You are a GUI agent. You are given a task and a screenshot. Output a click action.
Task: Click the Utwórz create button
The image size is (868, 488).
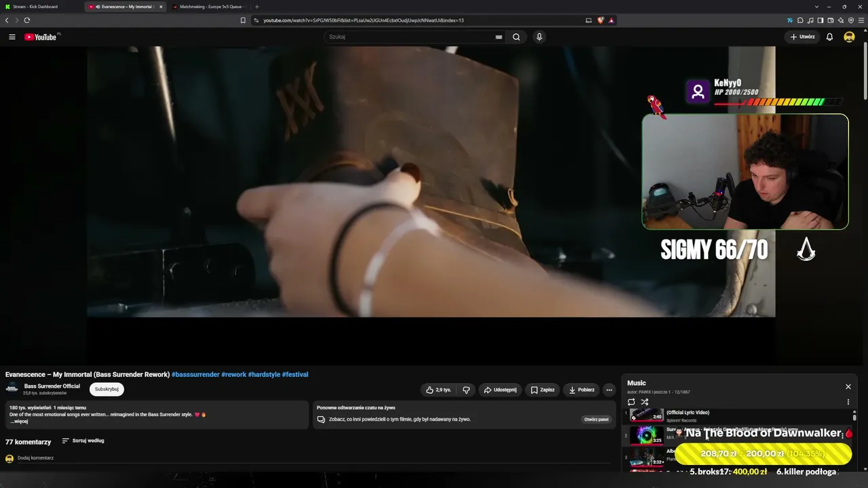pyautogui.click(x=802, y=37)
